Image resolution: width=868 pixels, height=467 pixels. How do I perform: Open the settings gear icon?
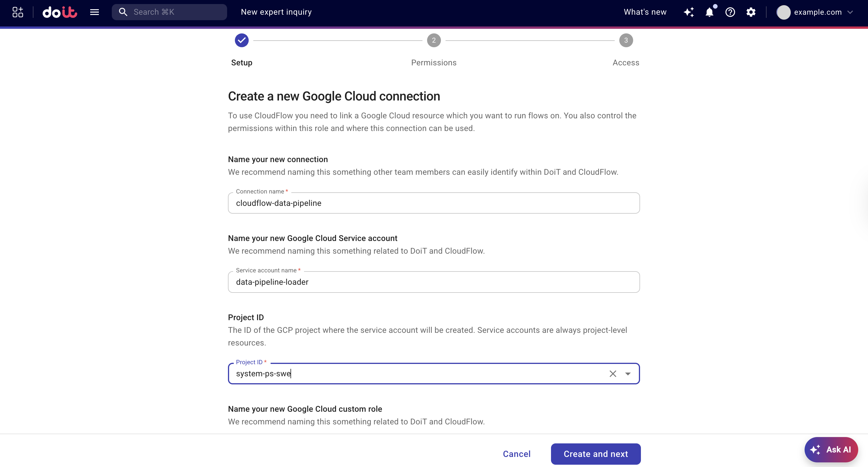pos(751,12)
